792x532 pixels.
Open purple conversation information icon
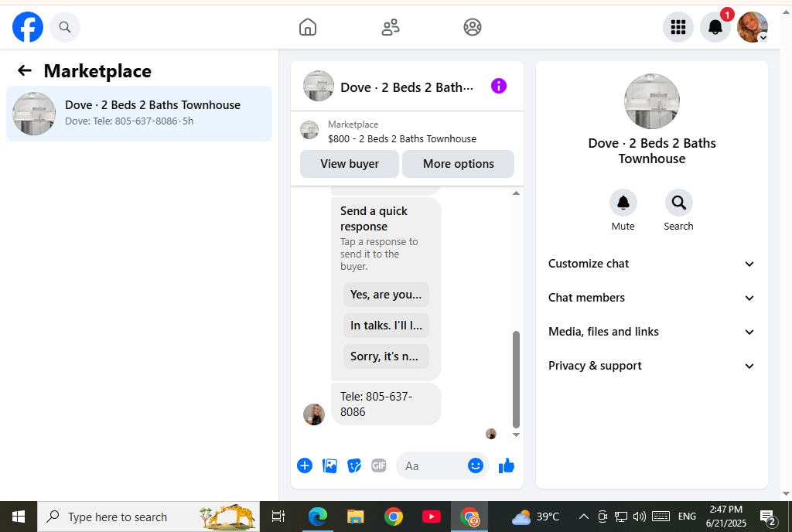[x=499, y=86]
